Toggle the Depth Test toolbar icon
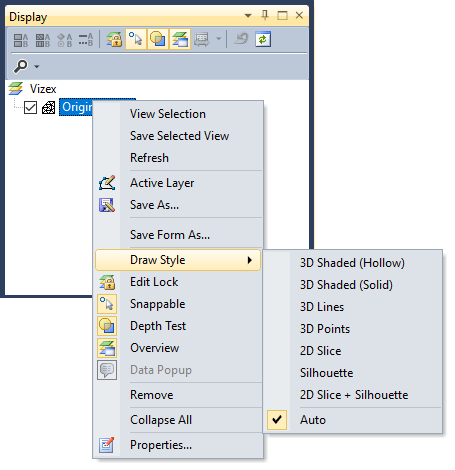Viewport: 455px width, 470px height. 158,39
